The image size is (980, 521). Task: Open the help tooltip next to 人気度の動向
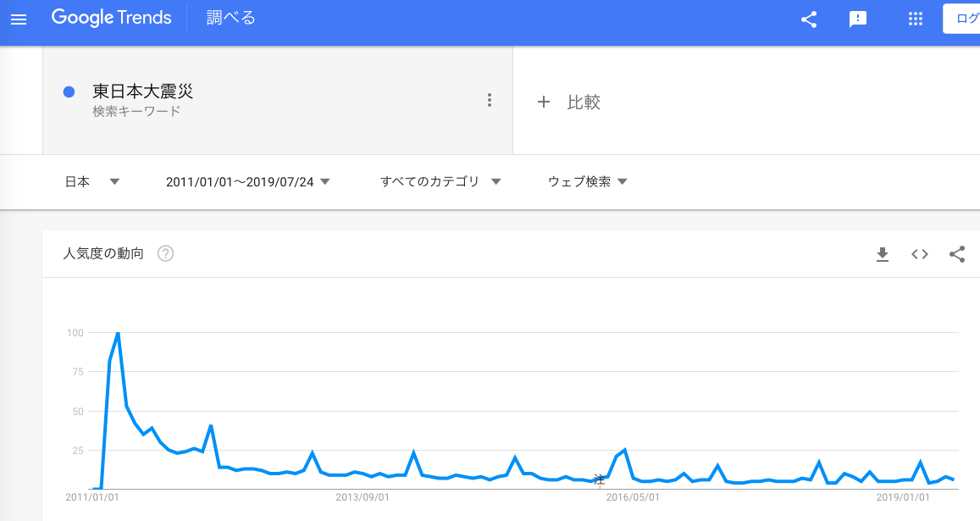(165, 252)
